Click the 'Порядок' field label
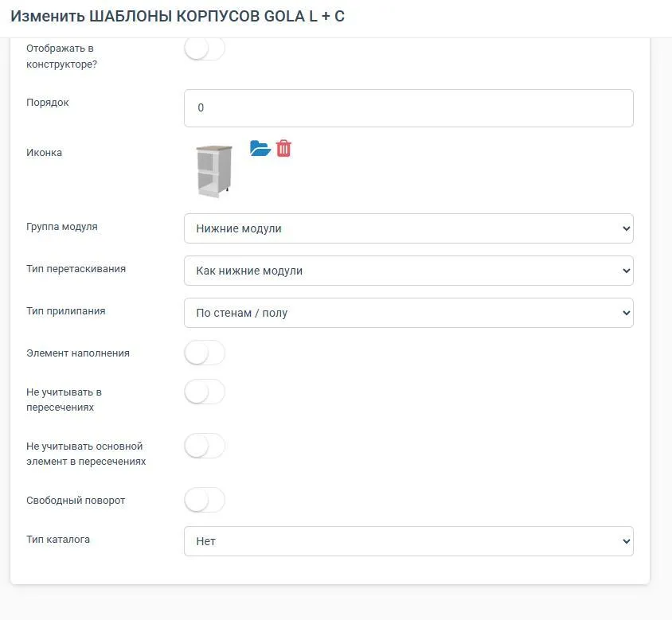This screenshot has height=620, width=672. point(48,103)
